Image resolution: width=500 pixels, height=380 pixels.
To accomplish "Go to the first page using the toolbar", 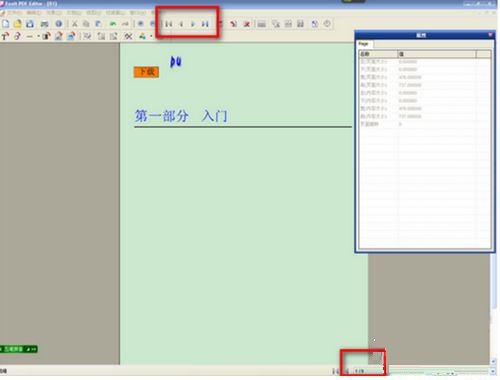I will tap(169, 24).
